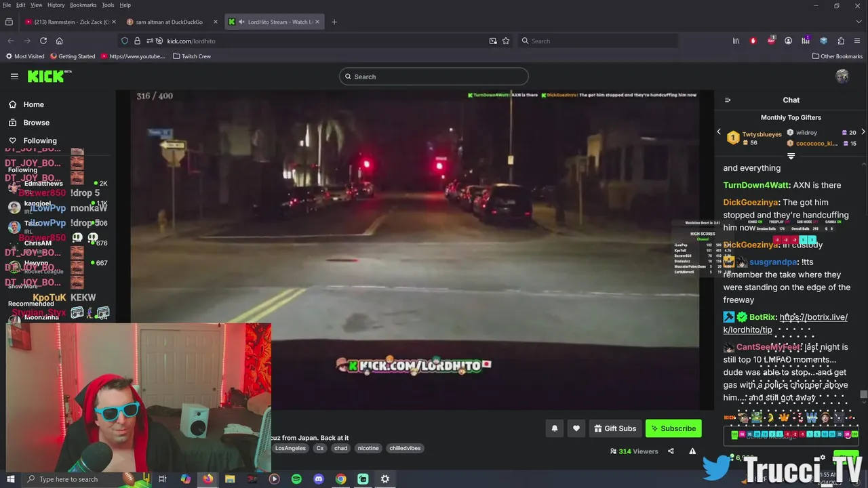The image size is (868, 488).
Task: Focus the Kick search field
Action: [x=434, y=77]
